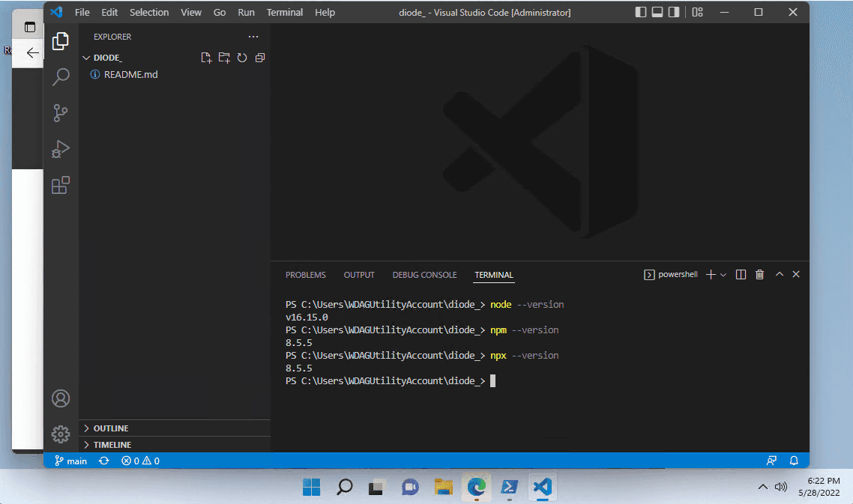Open the Extensions view
853x504 pixels.
click(61, 186)
